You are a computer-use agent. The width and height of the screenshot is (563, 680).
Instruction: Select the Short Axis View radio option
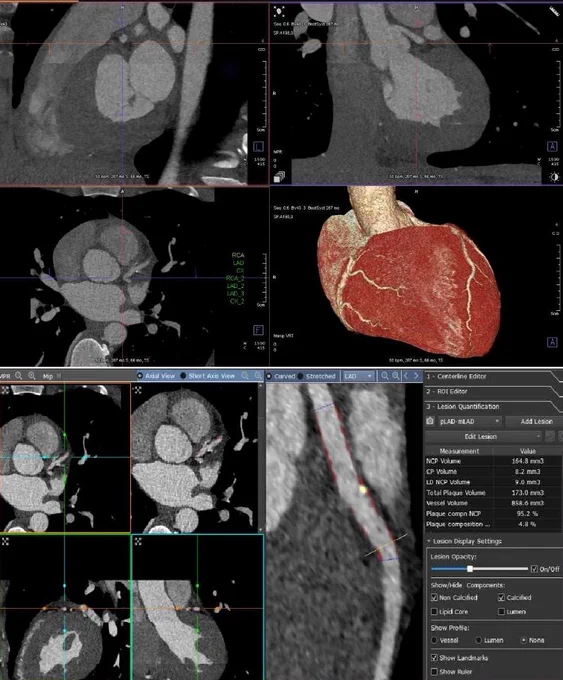[183, 376]
